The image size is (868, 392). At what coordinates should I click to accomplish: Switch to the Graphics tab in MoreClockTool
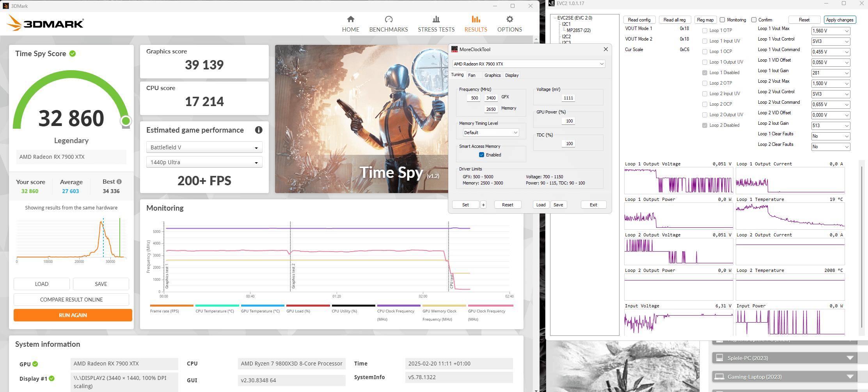pyautogui.click(x=492, y=75)
